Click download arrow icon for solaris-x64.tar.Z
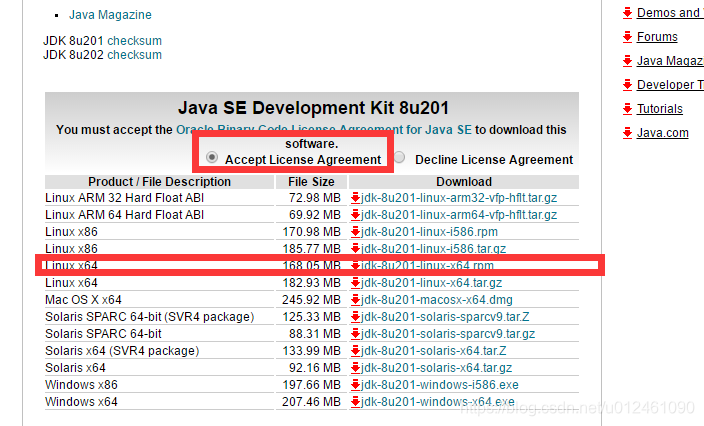Screen dimensions: 704x426 pos(355,351)
